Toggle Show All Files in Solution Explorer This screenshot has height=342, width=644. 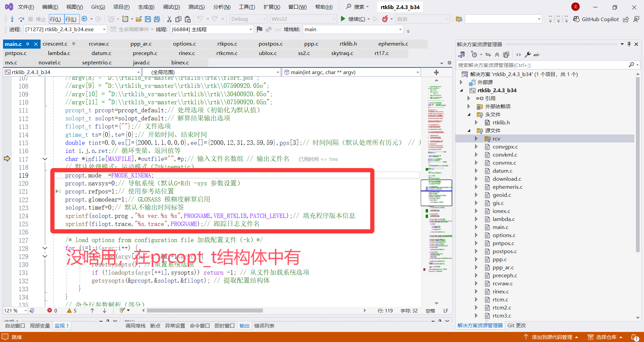[x=506, y=55]
